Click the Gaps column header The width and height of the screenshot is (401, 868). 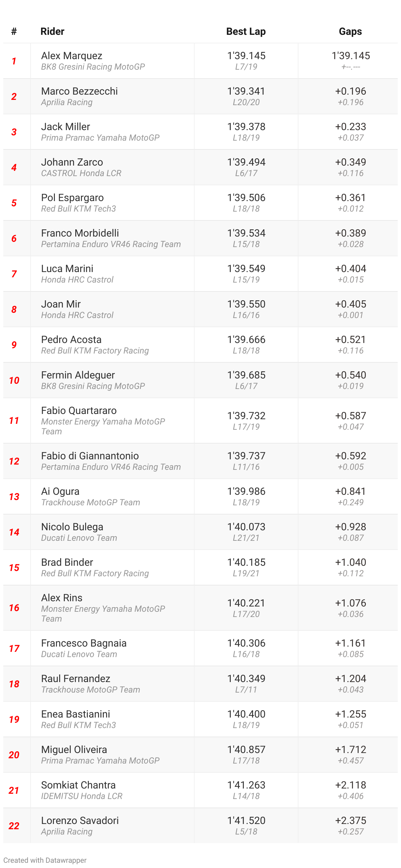[350, 31]
